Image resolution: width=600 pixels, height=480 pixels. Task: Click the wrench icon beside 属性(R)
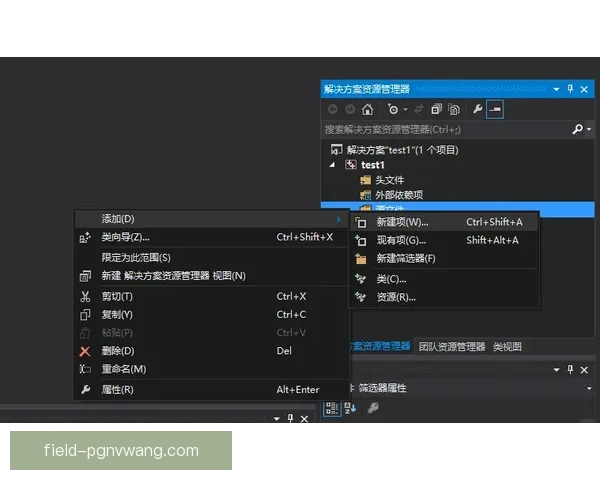tap(85, 390)
